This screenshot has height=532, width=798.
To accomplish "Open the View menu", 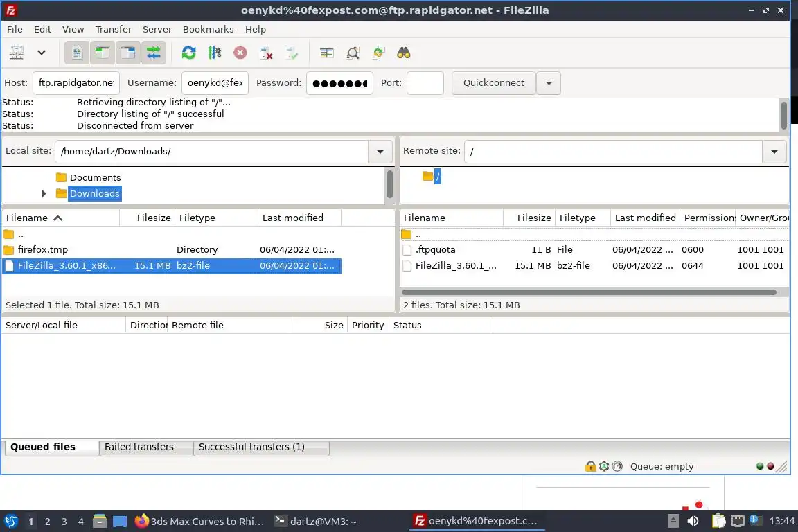I will point(73,30).
